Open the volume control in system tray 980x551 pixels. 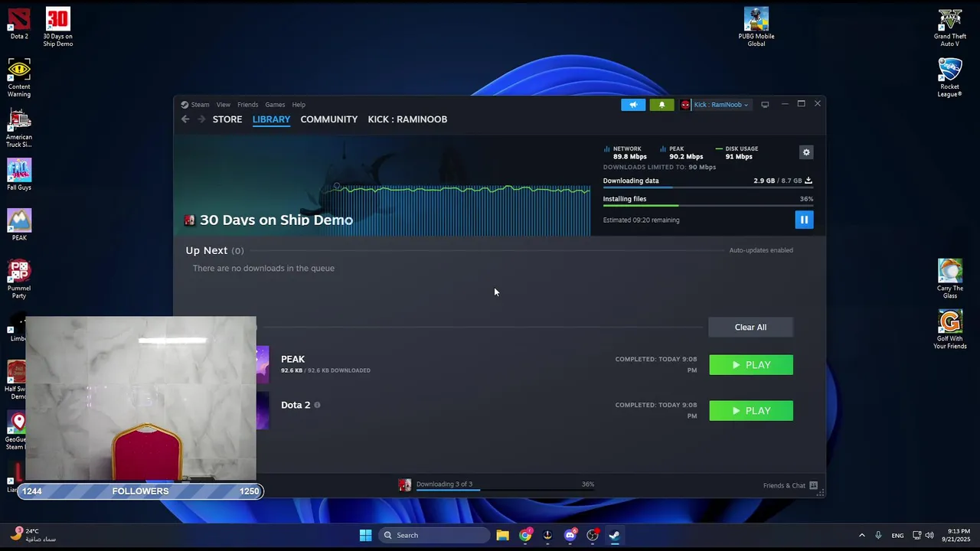point(929,535)
